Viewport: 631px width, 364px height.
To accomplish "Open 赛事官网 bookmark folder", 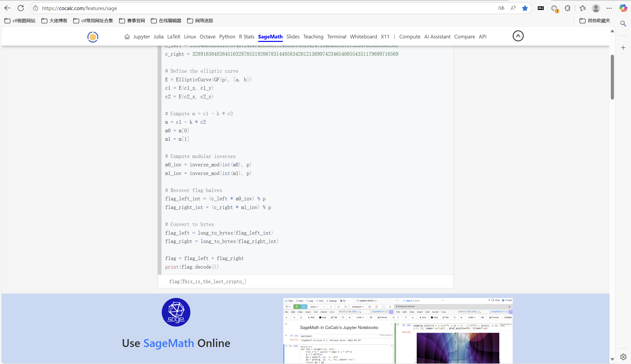I will point(132,20).
